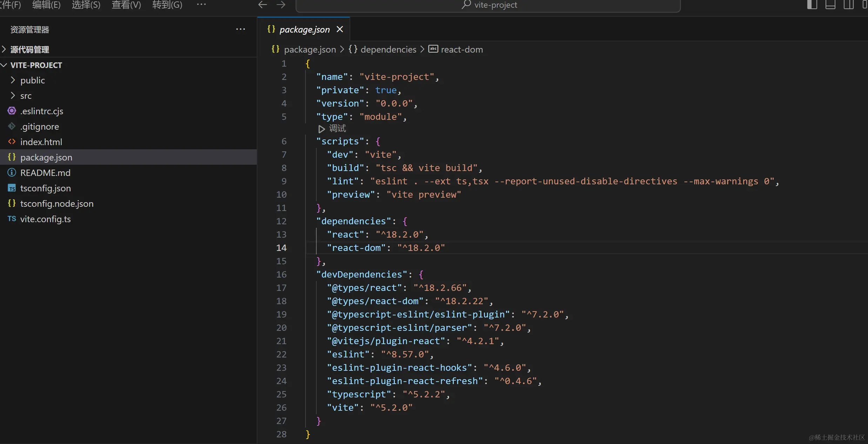Click the tsconfig.json TS icon
Image resolution: width=868 pixels, height=444 pixels.
click(12, 188)
